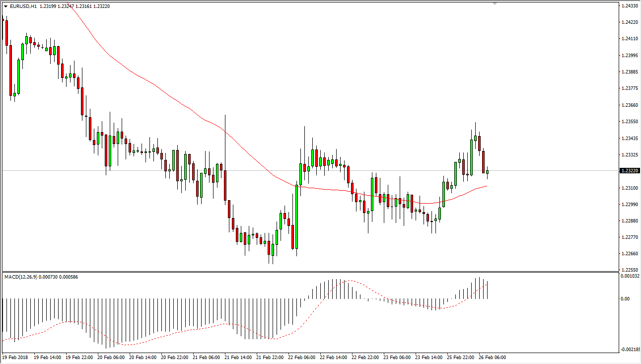Select the 19 Feb 2018 time label
The image size is (641, 364).
coord(16,358)
